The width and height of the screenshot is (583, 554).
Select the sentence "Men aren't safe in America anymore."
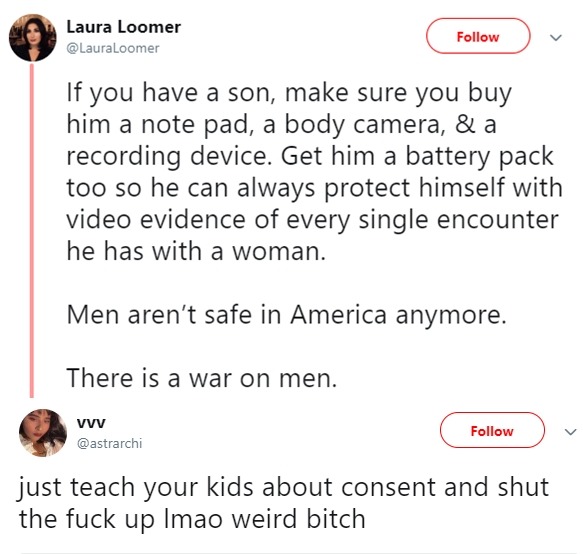coord(286,315)
